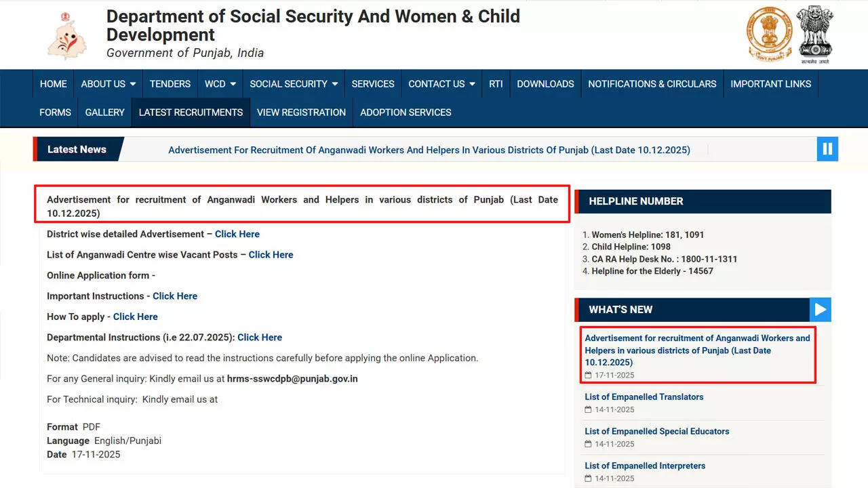Click the scrolling Anganwadi recruitment news headline

tap(429, 150)
